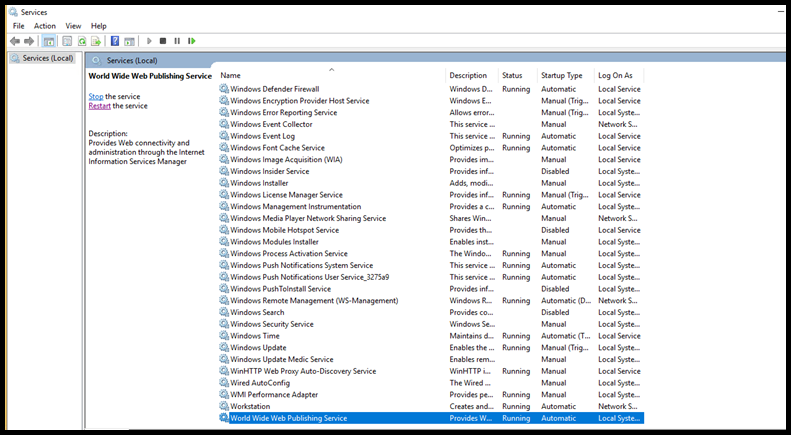Click the gear icon beside Workstation
791x435 pixels.
click(224, 406)
